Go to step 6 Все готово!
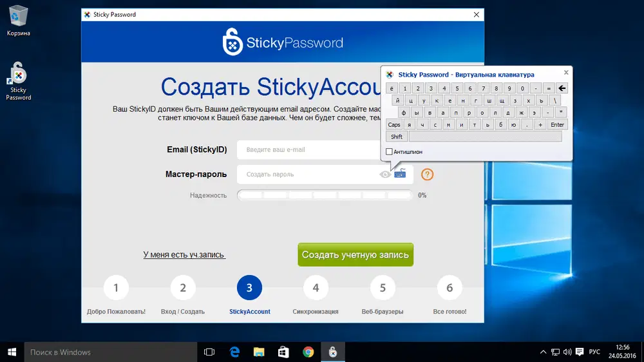The height and width of the screenshot is (362, 644). coord(450,288)
